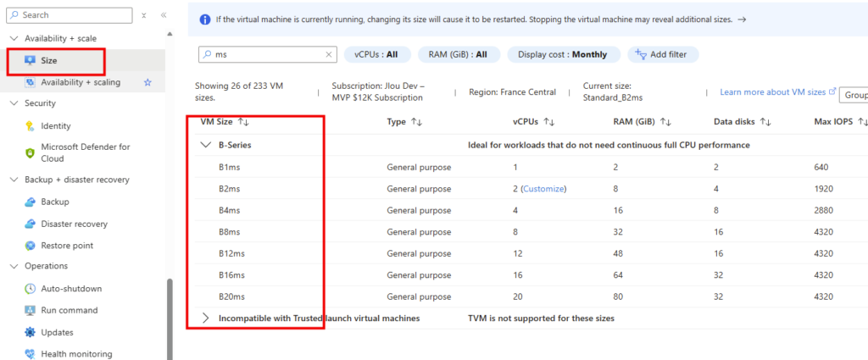Screen dimensions: 868x360
Task: Open the Identity key icon
Action: [x=31, y=126]
